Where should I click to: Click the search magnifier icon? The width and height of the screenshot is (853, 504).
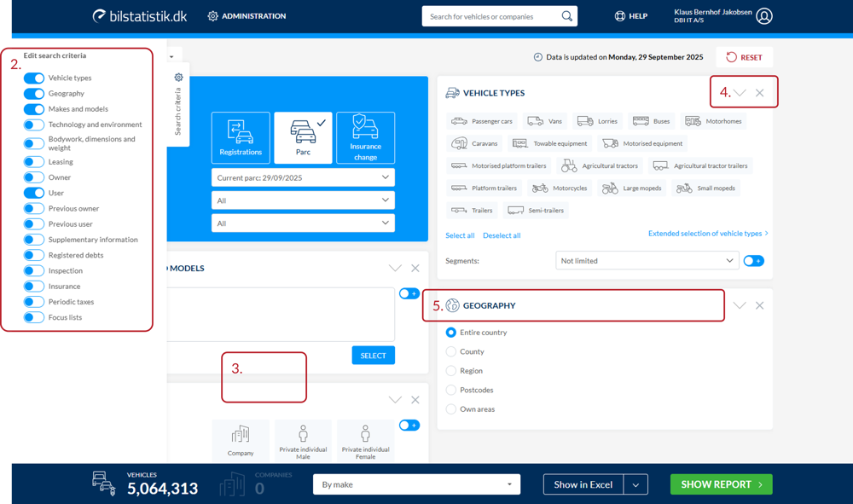click(x=566, y=16)
